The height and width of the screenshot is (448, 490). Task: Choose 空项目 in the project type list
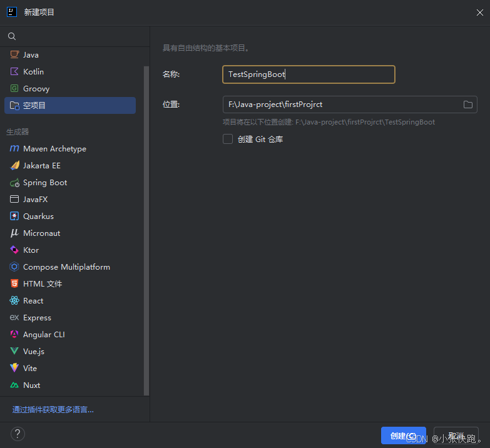coord(70,106)
